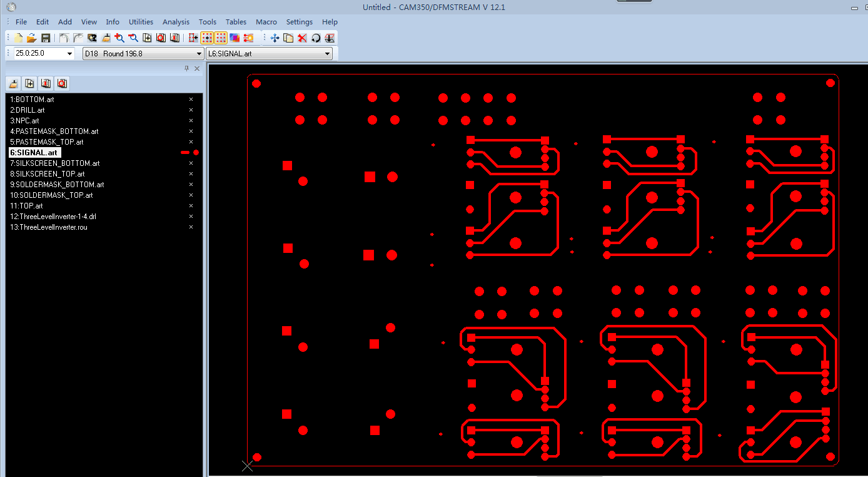The image size is (868, 477).
Task: Select the 8:SILKSCREEN_TOP.art layer
Action: pyautogui.click(x=47, y=174)
